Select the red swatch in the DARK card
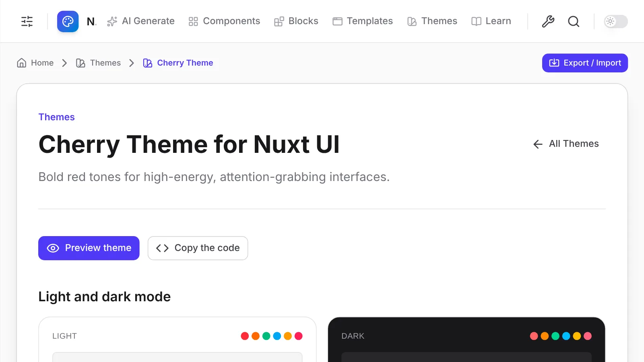The height and width of the screenshot is (362, 644). point(534,336)
